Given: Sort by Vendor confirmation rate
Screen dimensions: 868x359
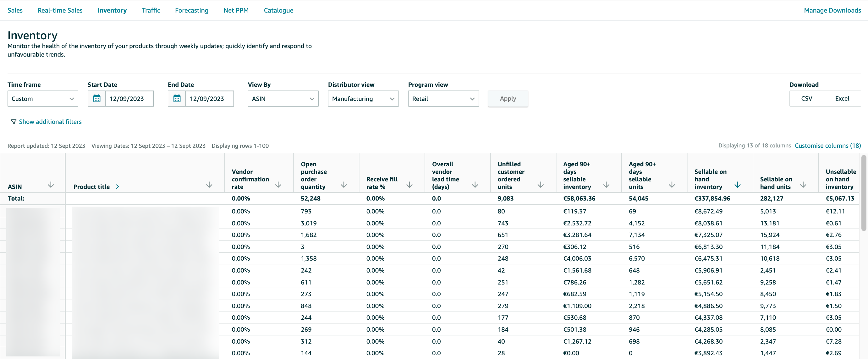Looking at the screenshot, I should [x=278, y=185].
